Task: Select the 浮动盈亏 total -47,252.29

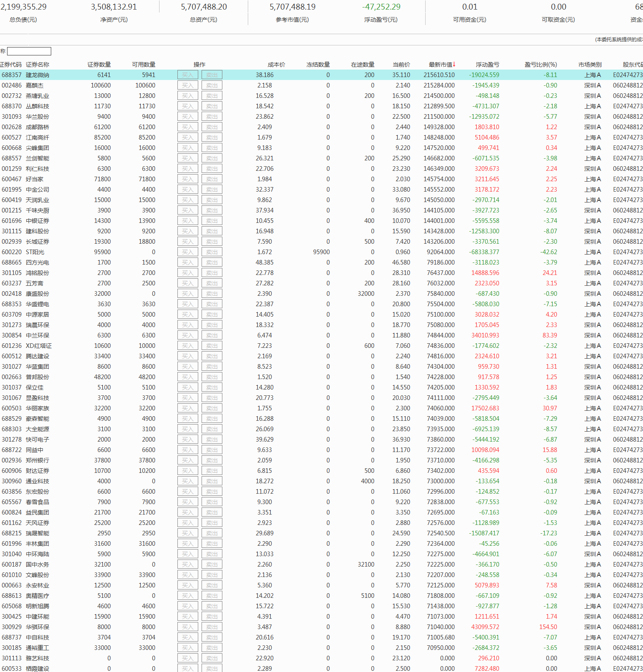Action: click(x=381, y=7)
